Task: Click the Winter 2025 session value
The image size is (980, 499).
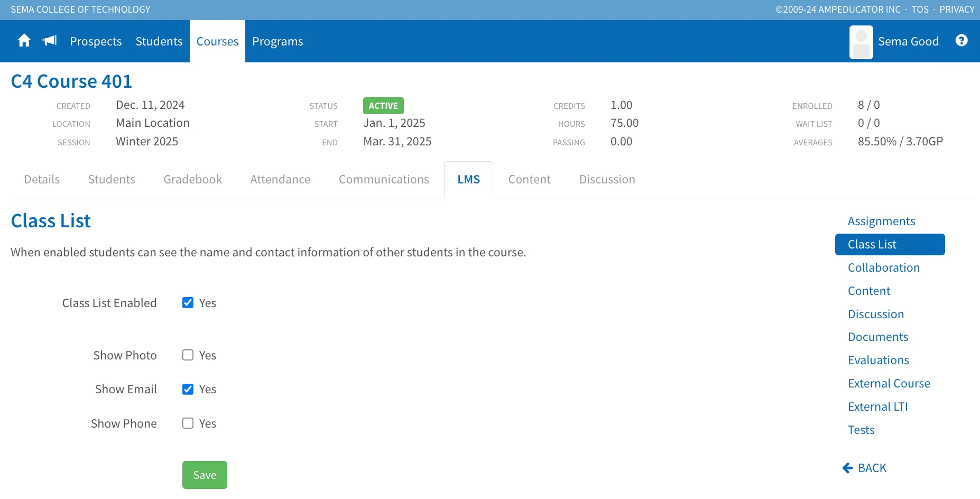Action: click(147, 141)
